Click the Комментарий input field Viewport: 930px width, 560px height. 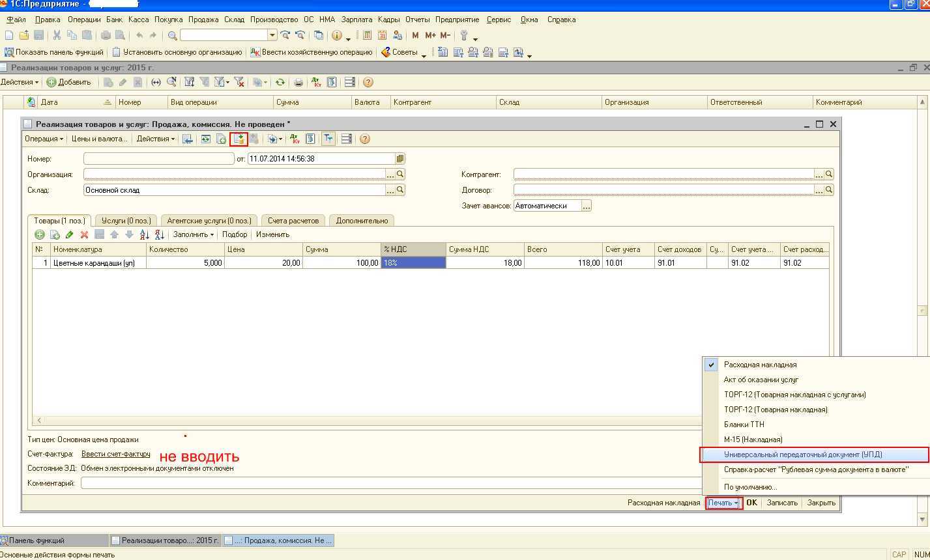pos(391,483)
